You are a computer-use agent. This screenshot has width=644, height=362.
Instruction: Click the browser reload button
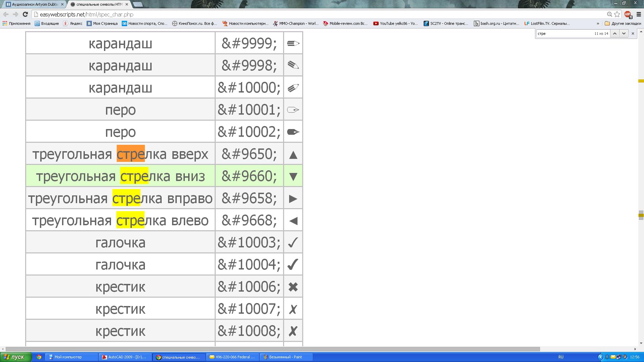click(25, 14)
